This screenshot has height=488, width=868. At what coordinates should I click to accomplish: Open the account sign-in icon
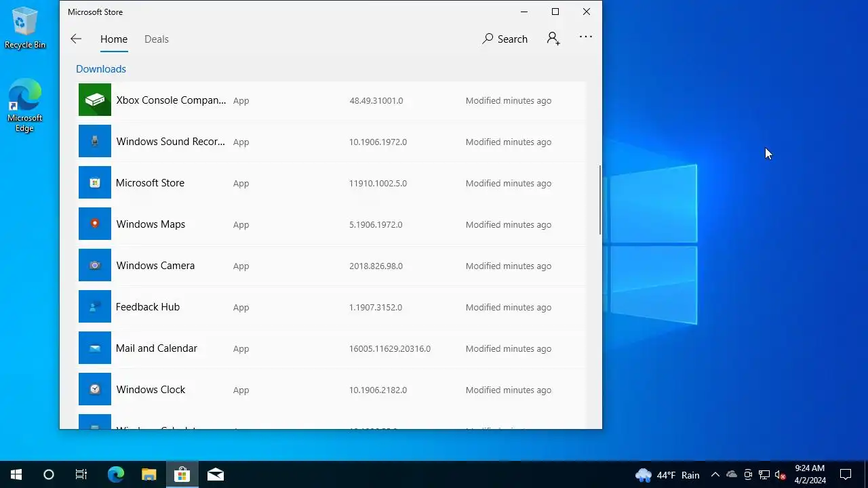(x=553, y=39)
